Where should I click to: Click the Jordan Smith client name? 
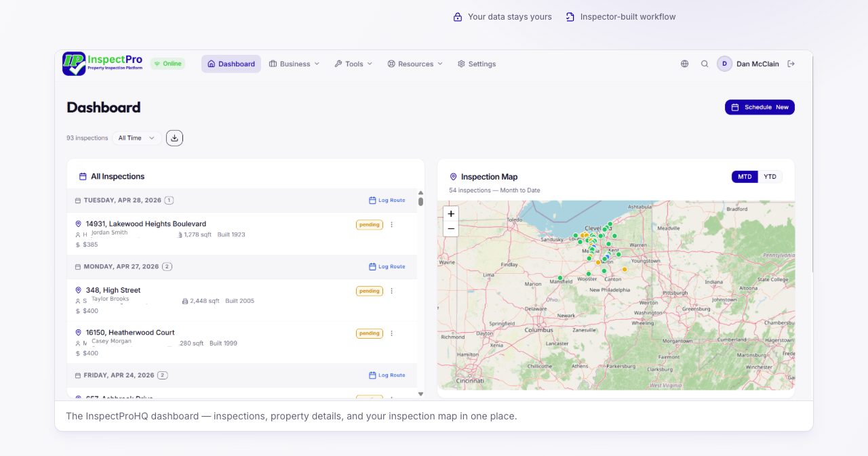(x=109, y=232)
